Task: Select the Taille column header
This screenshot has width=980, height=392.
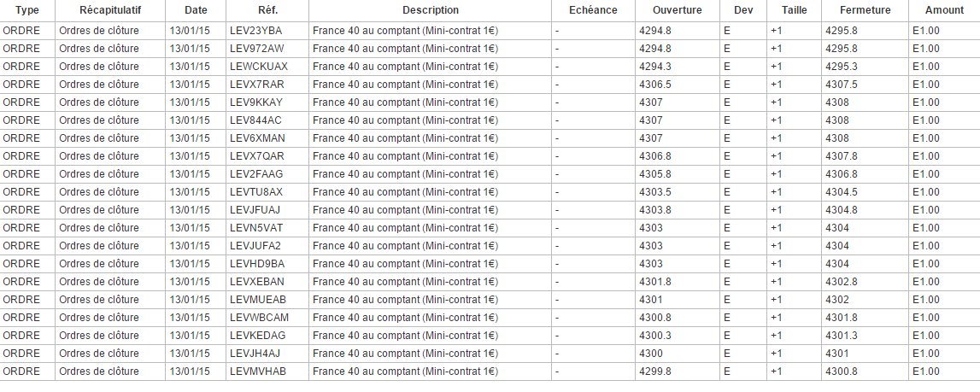Action: click(794, 10)
